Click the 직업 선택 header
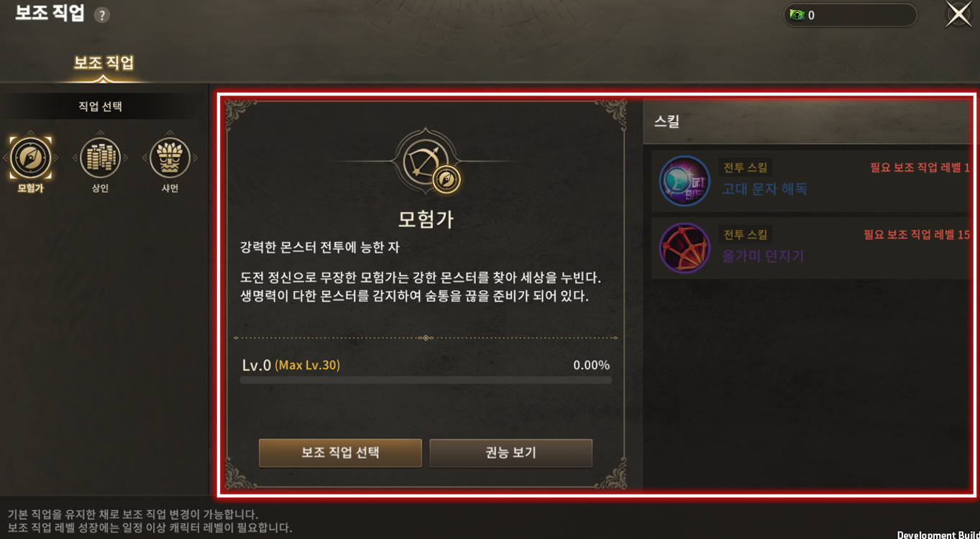This screenshot has height=539, width=980. (101, 106)
